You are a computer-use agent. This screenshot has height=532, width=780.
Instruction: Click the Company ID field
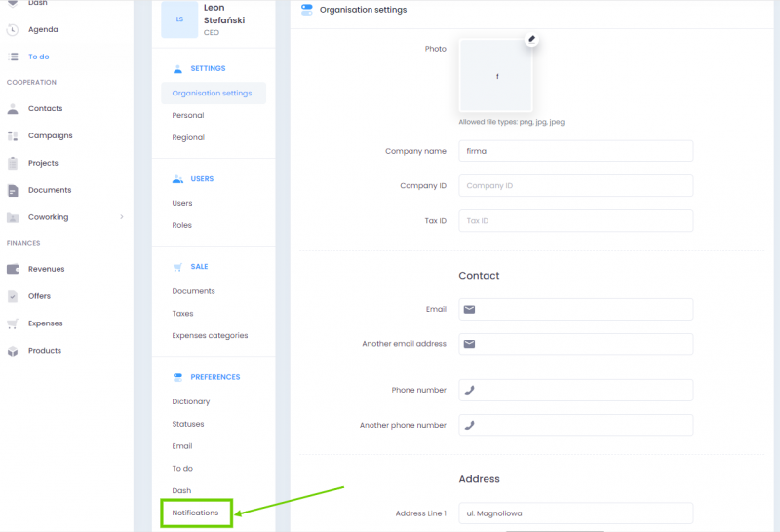coord(575,186)
